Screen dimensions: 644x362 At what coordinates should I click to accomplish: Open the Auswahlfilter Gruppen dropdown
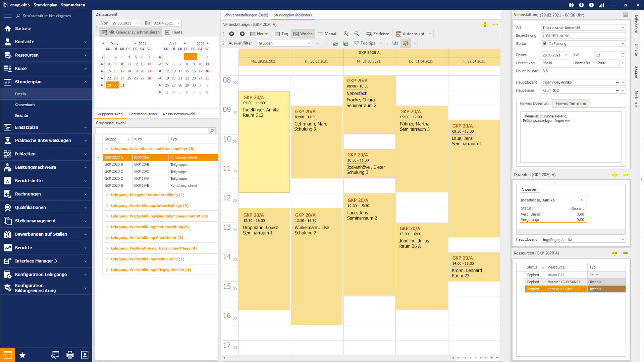309,43
